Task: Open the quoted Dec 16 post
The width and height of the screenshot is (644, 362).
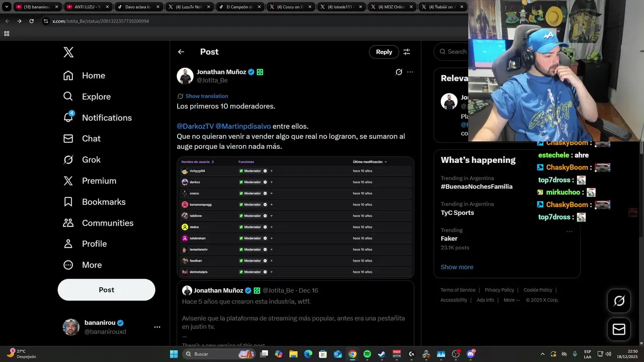Action: 295,314
